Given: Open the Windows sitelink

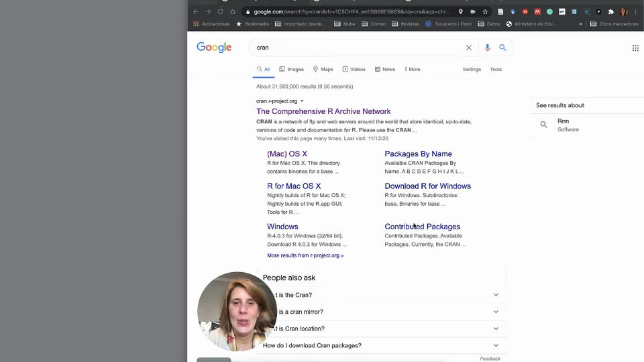Looking at the screenshot, I should coord(282,227).
